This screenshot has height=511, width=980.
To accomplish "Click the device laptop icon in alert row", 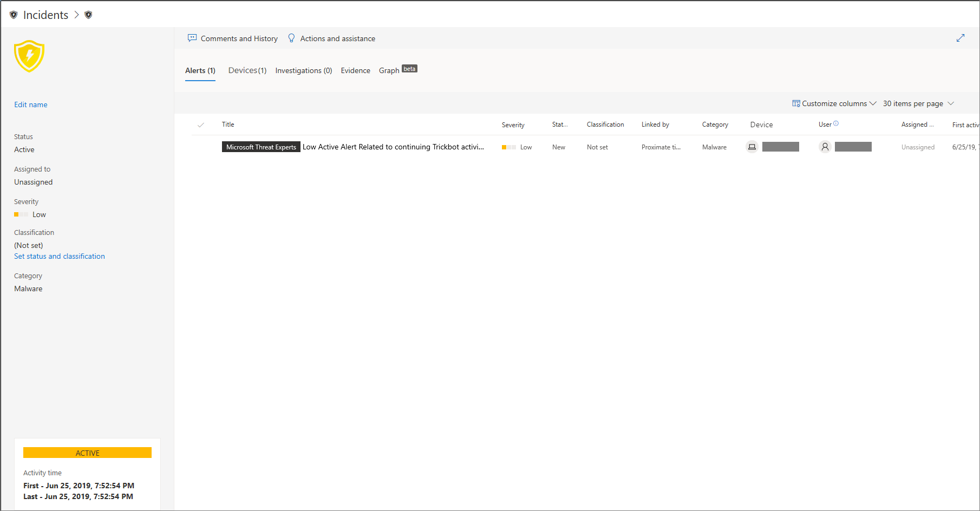I will [752, 147].
